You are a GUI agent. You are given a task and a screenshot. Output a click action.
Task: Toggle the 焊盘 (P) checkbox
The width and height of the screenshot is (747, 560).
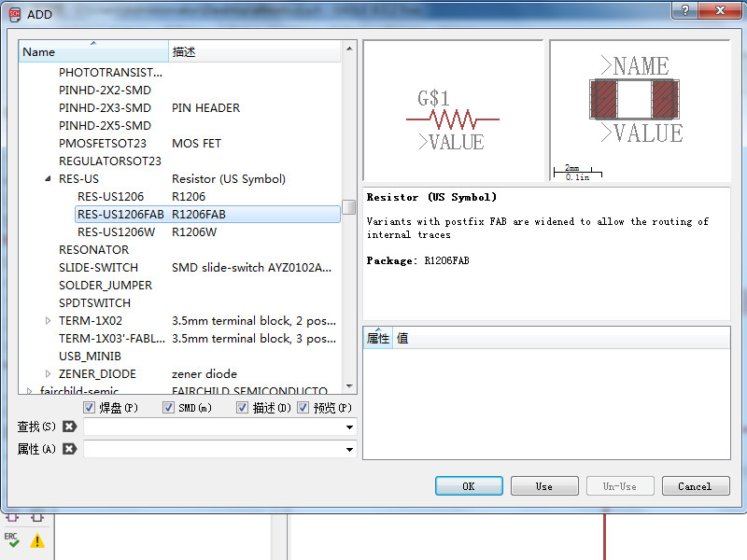(x=89, y=408)
